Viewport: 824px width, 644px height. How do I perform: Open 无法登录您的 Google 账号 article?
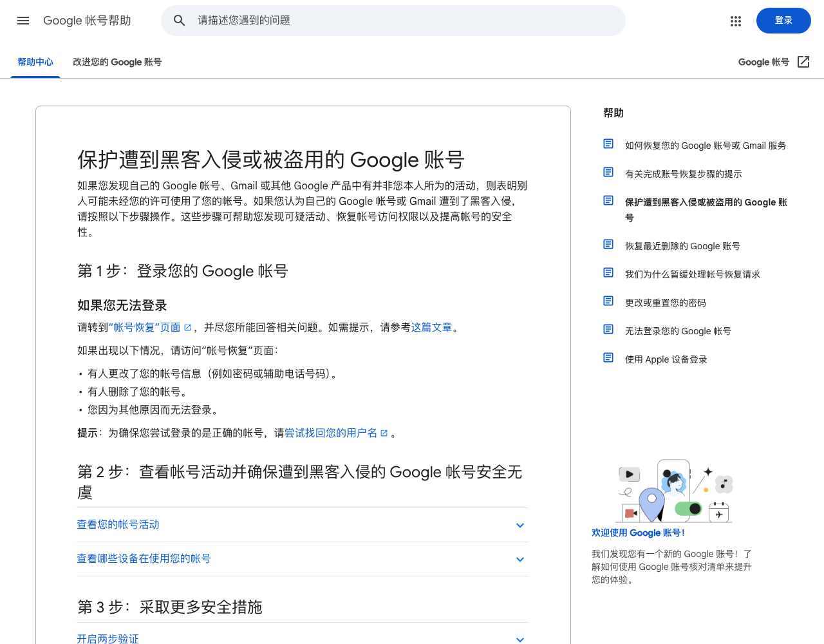coord(678,331)
